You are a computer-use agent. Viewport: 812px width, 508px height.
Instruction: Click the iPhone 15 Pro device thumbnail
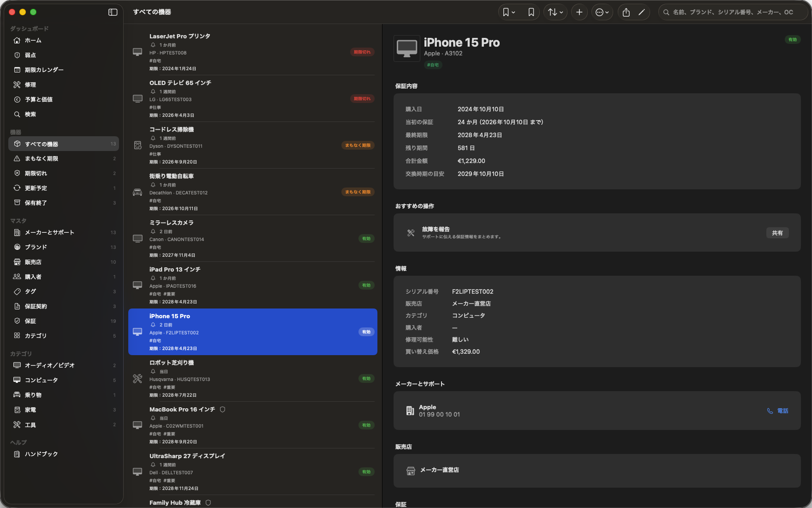407,48
